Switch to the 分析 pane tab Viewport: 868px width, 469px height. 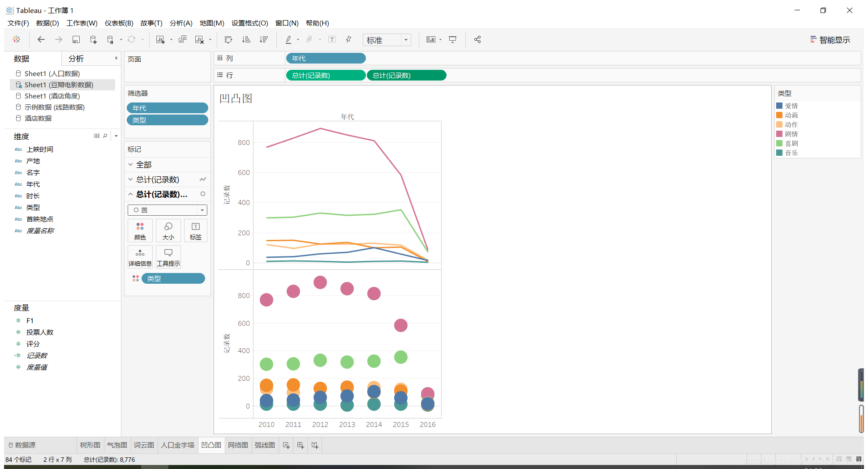(76, 59)
